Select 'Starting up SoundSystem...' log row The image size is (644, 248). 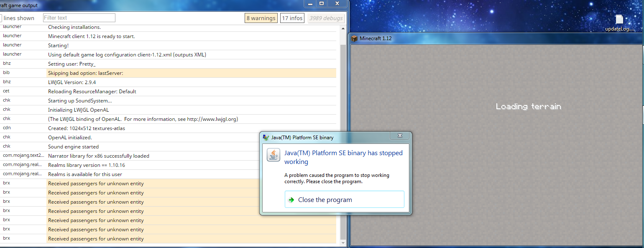pyautogui.click(x=168, y=101)
